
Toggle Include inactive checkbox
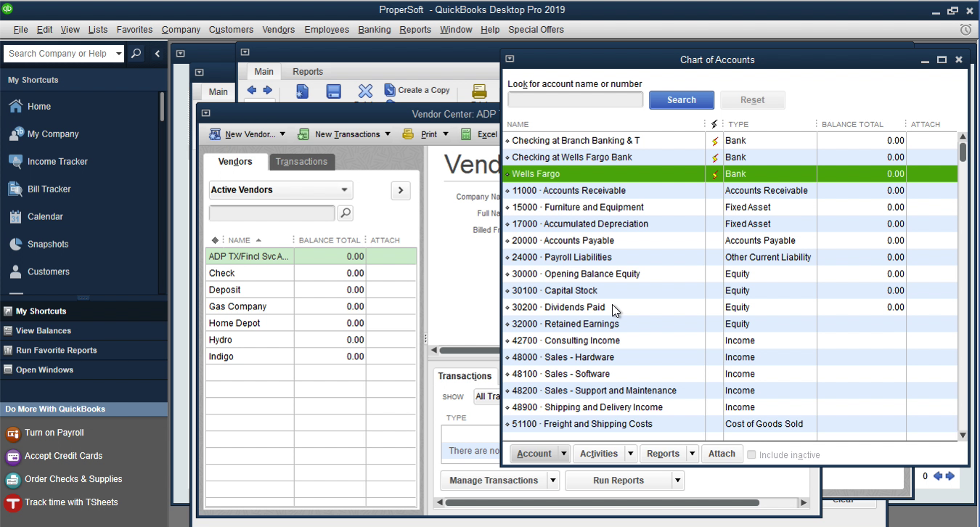(751, 454)
